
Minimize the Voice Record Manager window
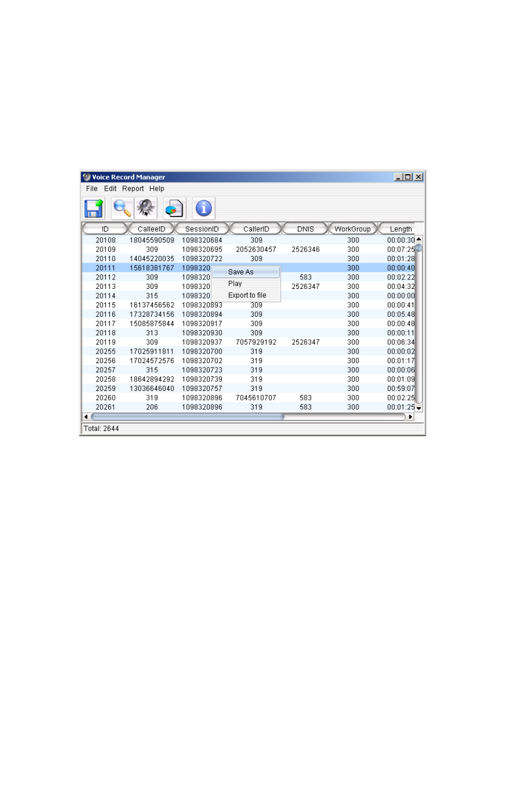coord(398,177)
